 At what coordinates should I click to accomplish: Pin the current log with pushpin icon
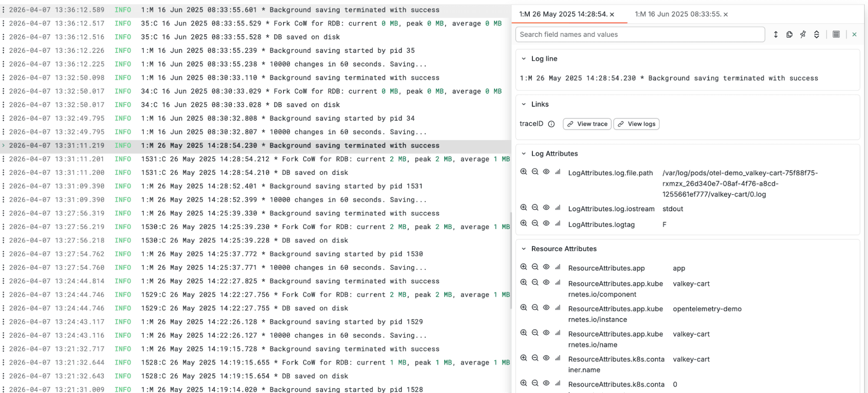pyautogui.click(x=803, y=34)
